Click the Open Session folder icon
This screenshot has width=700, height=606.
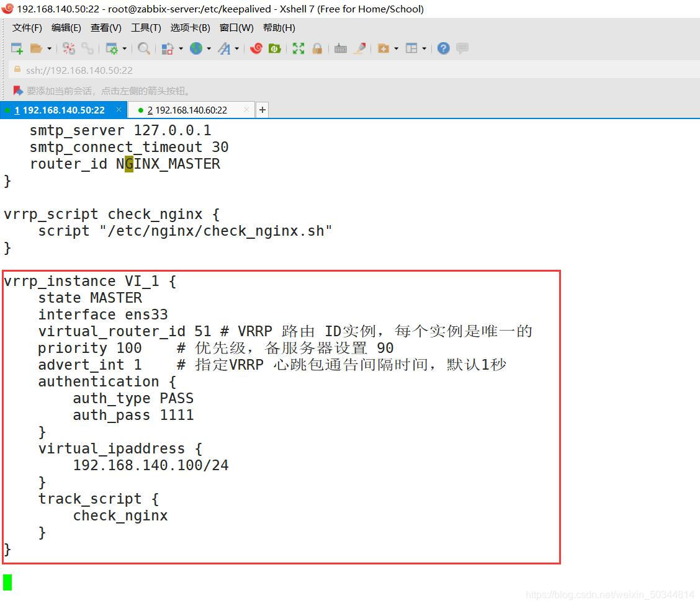36,48
